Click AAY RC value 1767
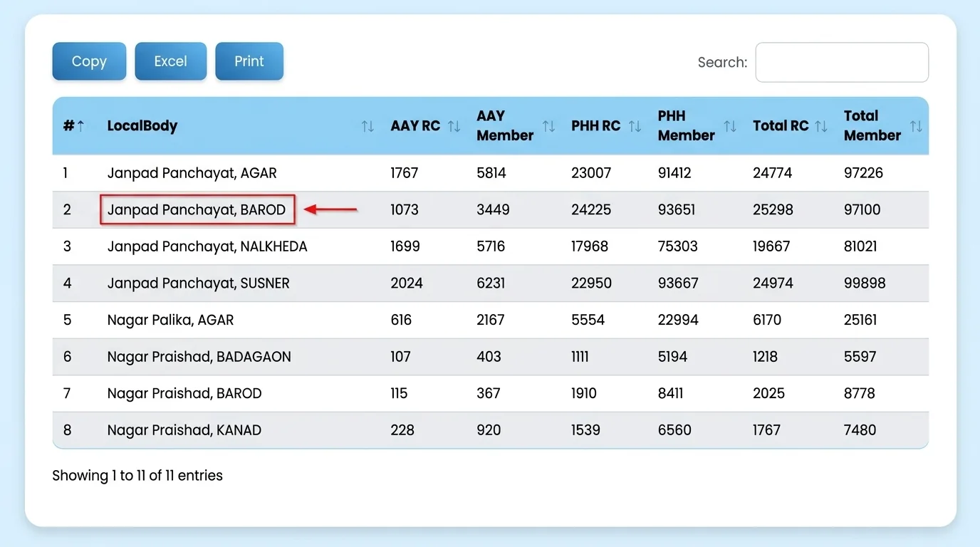 405,173
